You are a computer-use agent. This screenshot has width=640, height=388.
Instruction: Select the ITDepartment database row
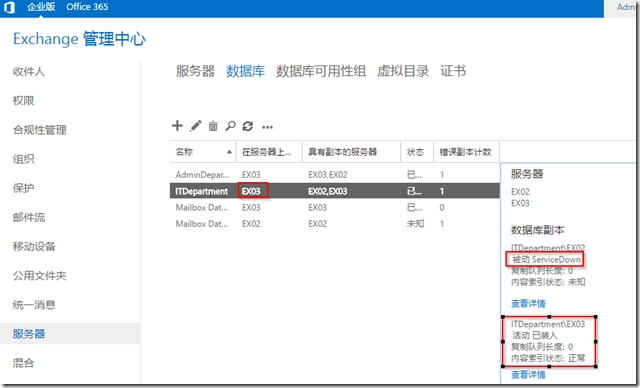tap(335, 191)
